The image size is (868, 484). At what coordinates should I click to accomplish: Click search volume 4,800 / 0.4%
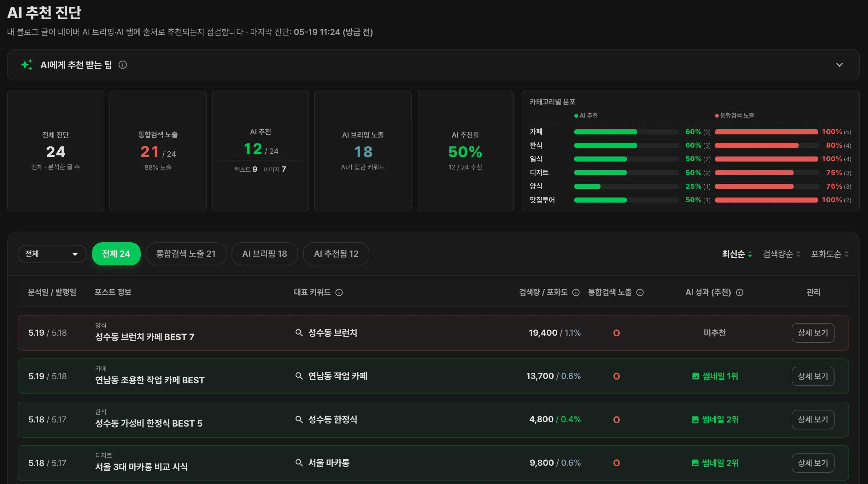pos(555,419)
